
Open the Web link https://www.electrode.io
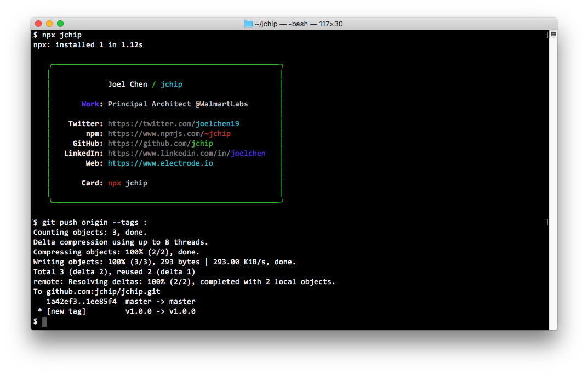[161, 163]
